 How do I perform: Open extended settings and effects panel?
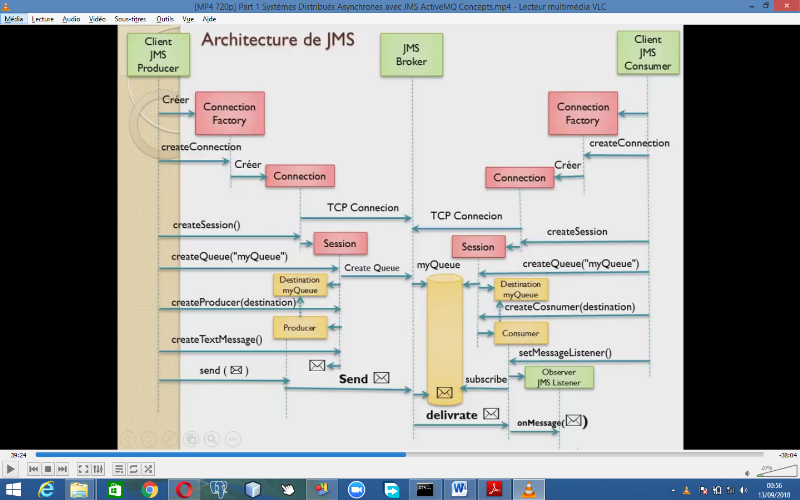point(98,468)
